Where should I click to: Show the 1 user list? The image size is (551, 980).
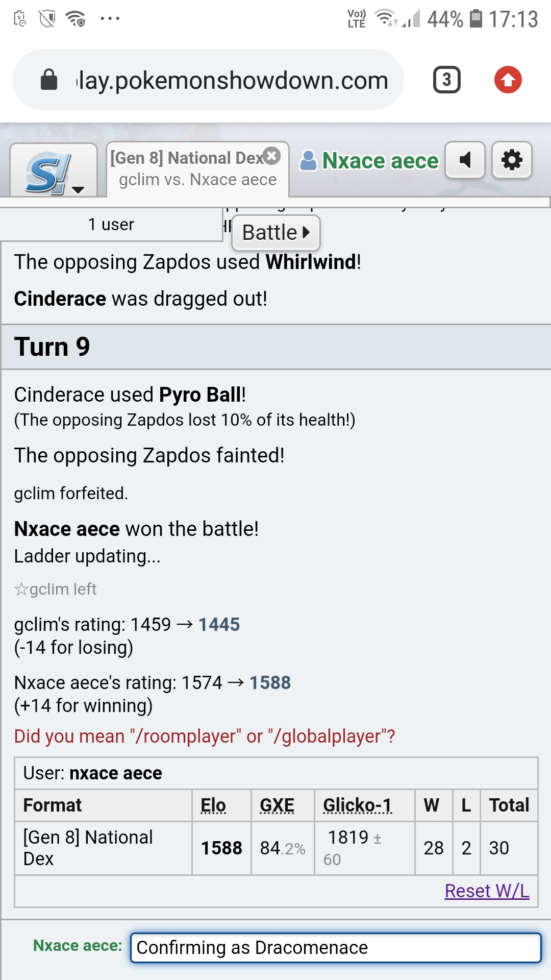111,225
